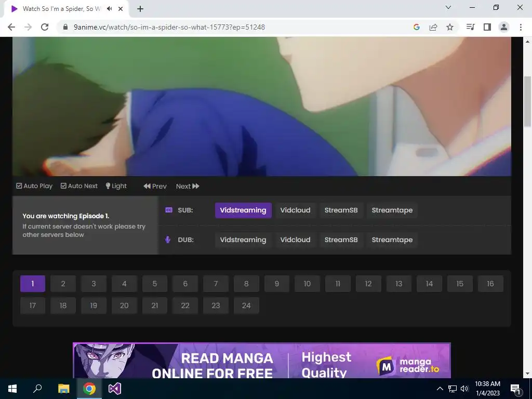532x399 pixels.
Task: Go to Prev episode
Action: pos(155,187)
